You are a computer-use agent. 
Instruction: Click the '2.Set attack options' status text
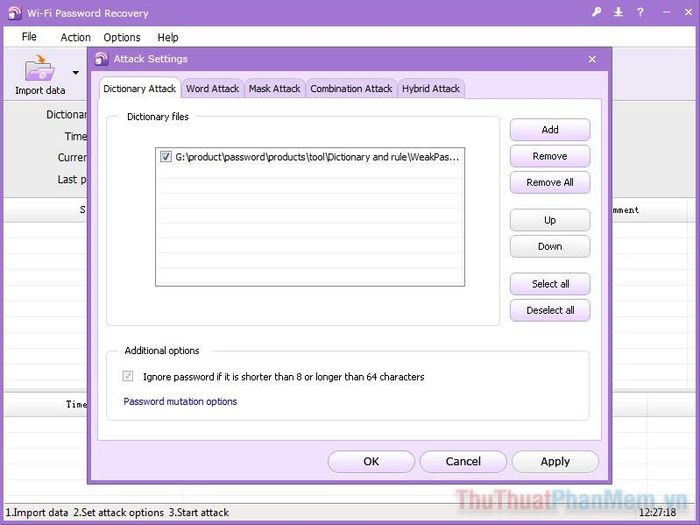[118, 512]
